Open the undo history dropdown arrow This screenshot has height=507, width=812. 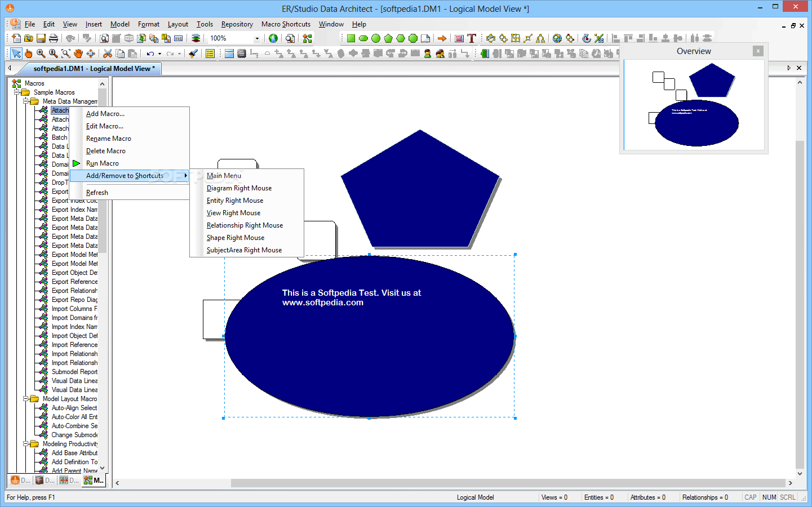tap(159, 54)
